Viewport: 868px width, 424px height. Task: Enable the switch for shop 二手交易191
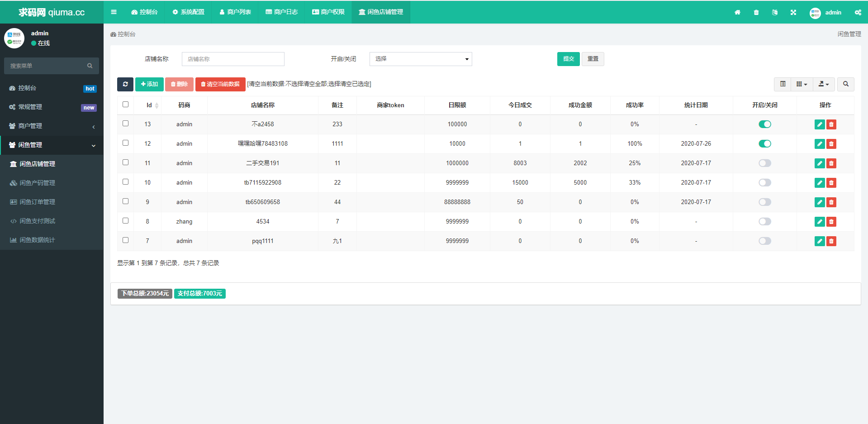coord(764,163)
